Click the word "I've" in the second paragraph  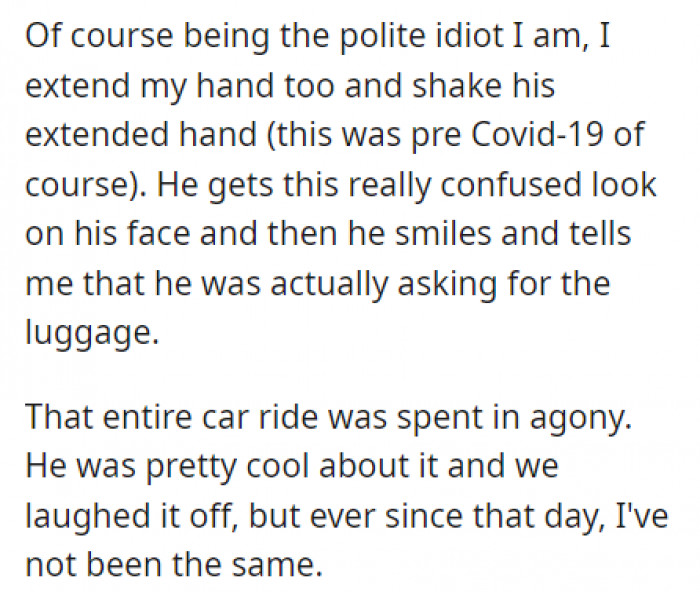pyautogui.click(x=640, y=515)
